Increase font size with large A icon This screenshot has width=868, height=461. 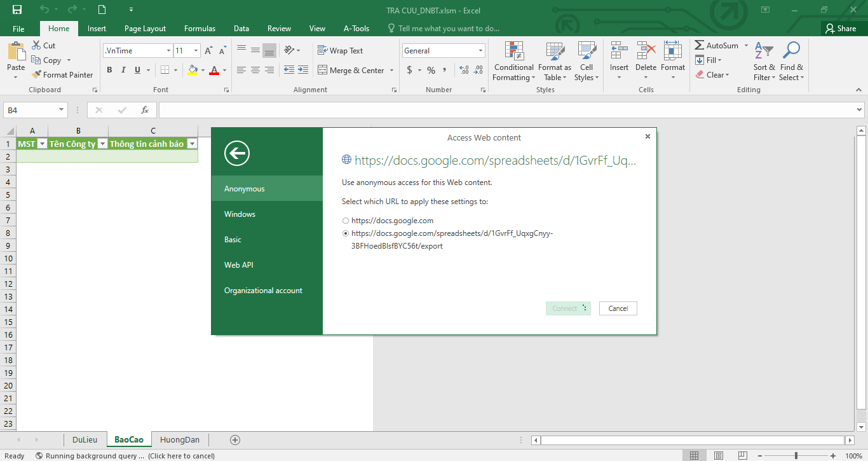208,51
